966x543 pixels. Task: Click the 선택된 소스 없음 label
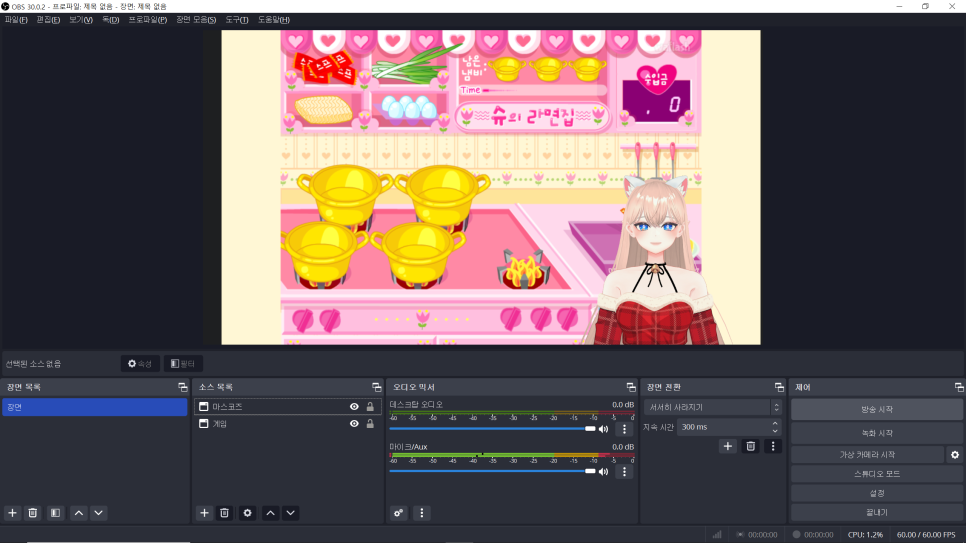coord(33,364)
